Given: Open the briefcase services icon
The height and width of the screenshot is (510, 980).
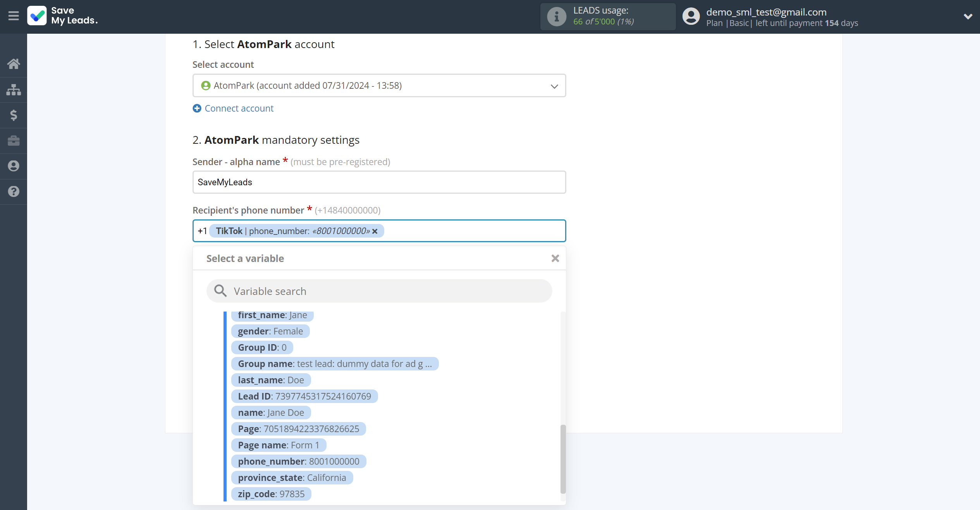Looking at the screenshot, I should 14,141.
